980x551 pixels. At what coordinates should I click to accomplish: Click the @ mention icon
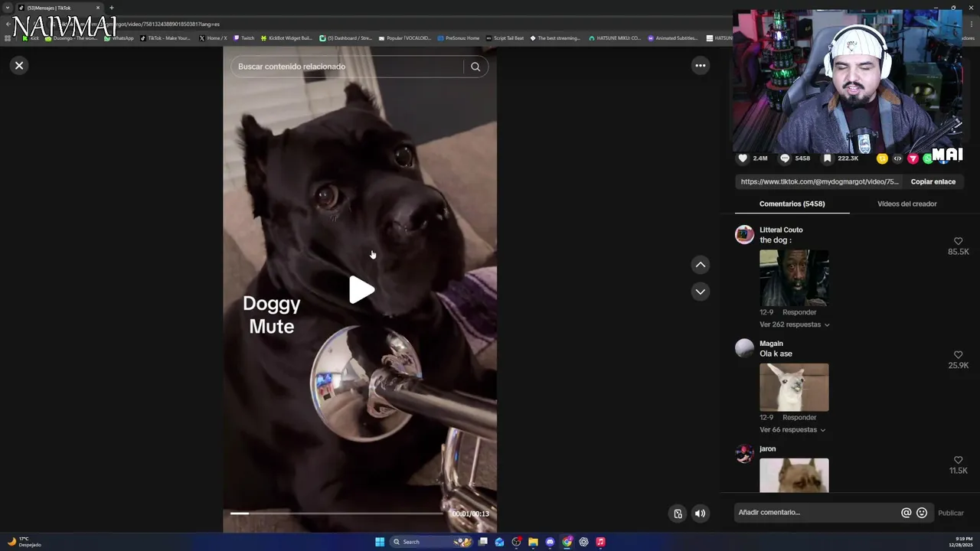906,513
